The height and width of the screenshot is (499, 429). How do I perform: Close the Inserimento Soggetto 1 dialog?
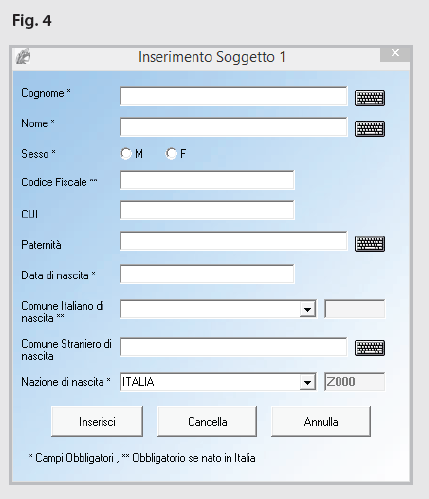point(395,53)
